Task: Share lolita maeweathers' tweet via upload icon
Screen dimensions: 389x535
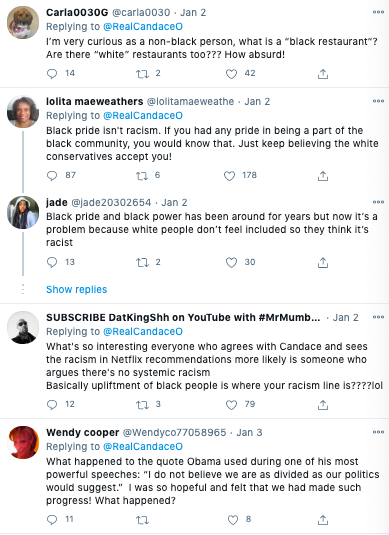Action: coord(323,176)
